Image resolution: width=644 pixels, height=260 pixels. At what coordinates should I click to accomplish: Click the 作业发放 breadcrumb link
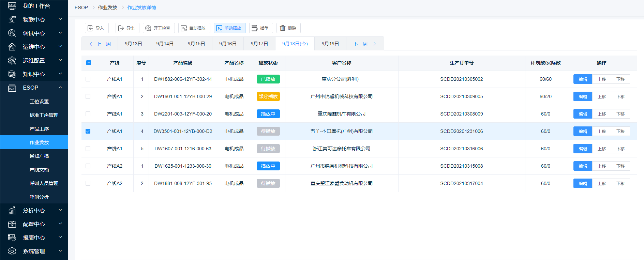pos(107,7)
